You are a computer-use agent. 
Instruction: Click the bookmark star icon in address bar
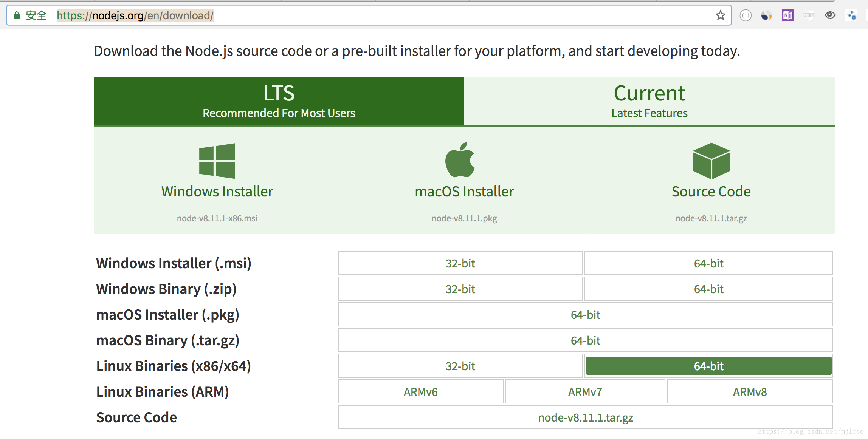point(720,15)
